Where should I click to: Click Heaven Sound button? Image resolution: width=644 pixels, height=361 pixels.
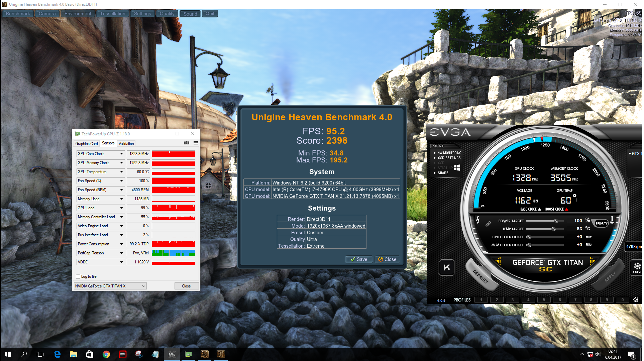click(x=190, y=14)
